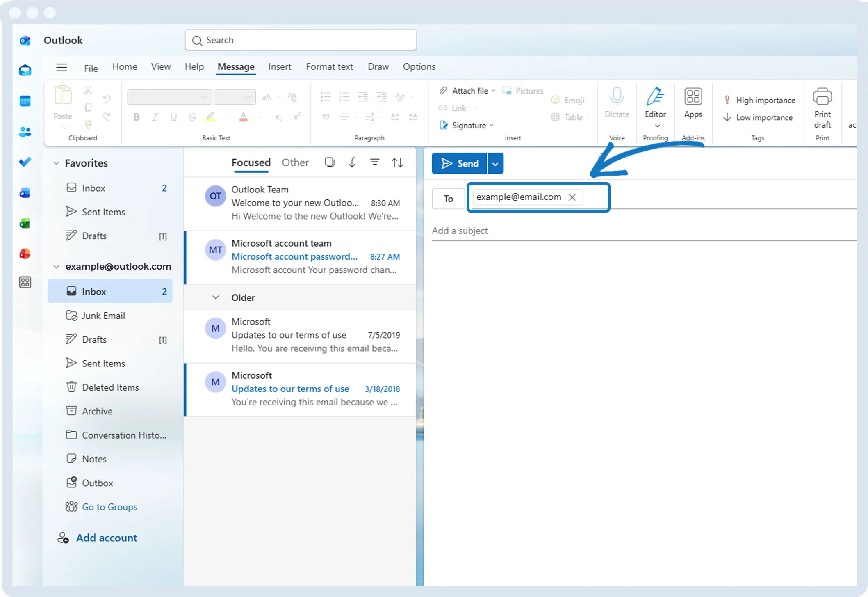Open the Deleted Items folder
The width and height of the screenshot is (868, 597).
(x=110, y=387)
